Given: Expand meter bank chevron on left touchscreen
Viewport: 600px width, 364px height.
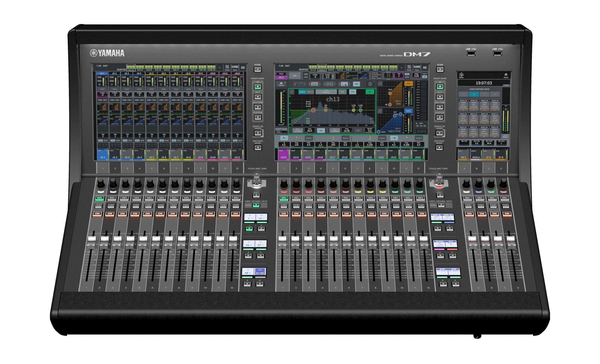Looking at the screenshot, I should pos(219,68).
